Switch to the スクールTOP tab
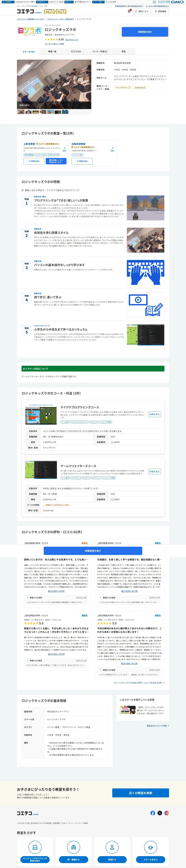The image size is (186, 868). tap(28, 52)
